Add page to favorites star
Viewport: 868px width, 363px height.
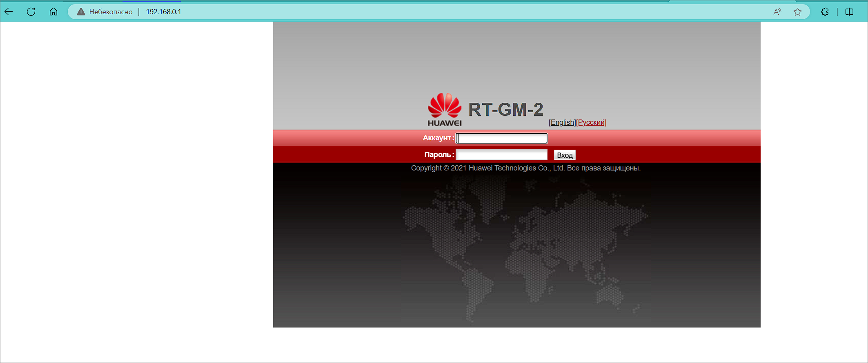point(797,12)
